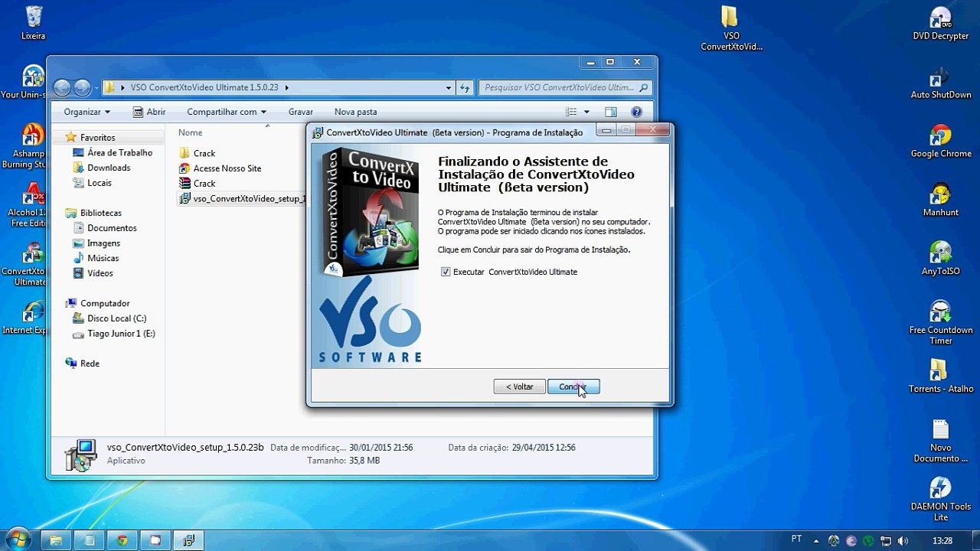Image resolution: width=980 pixels, height=551 pixels.
Task: Click the < Voltar button
Action: (519, 386)
